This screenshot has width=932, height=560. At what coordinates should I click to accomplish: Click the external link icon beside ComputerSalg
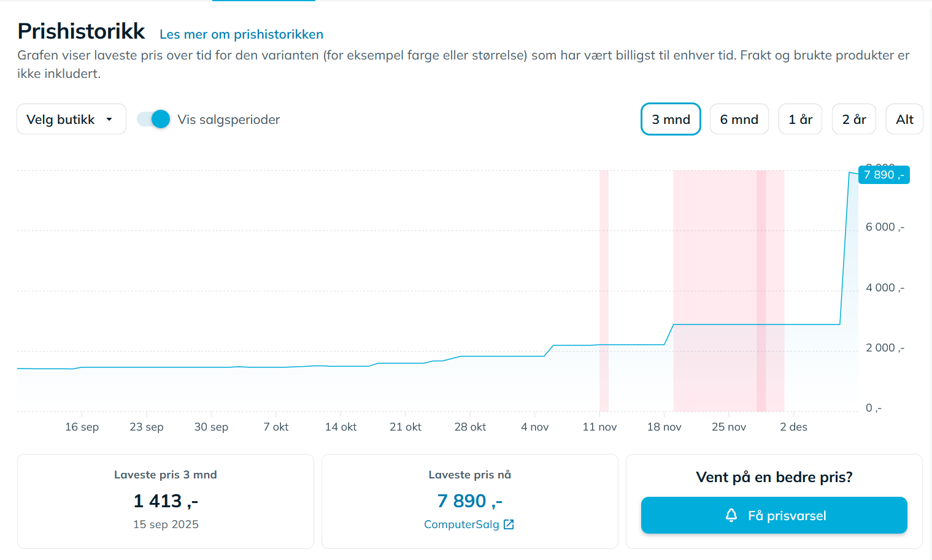[x=509, y=524]
